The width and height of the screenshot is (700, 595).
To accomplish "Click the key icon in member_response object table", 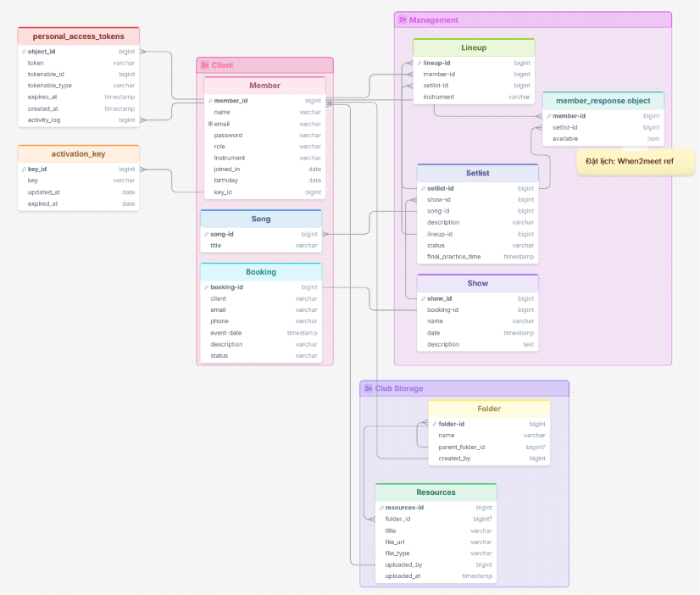I will click(548, 116).
